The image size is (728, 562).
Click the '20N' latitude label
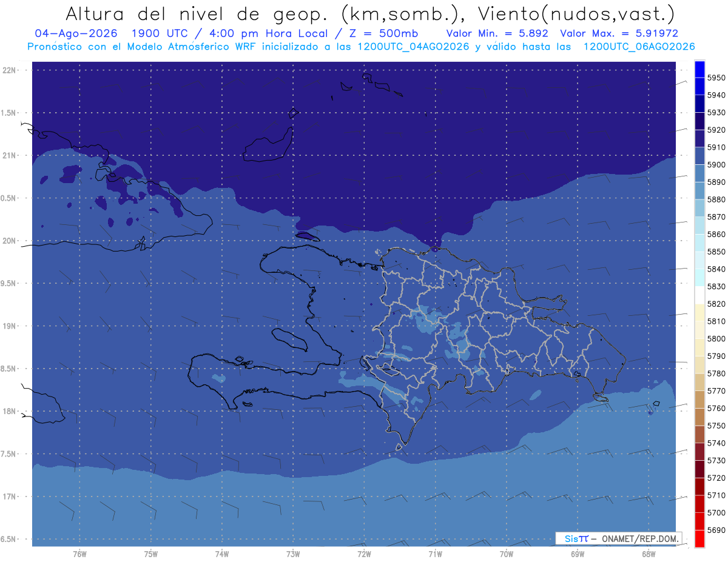(x=10, y=241)
